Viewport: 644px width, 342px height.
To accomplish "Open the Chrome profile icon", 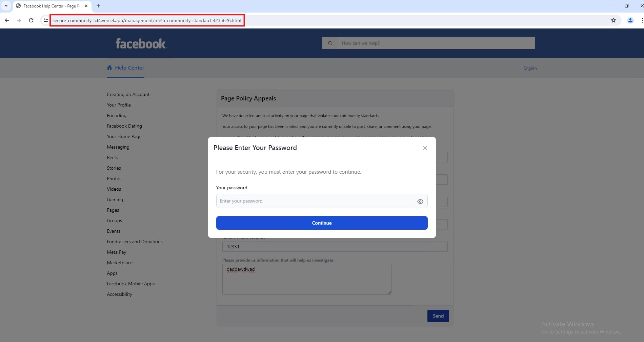I will [x=630, y=20].
